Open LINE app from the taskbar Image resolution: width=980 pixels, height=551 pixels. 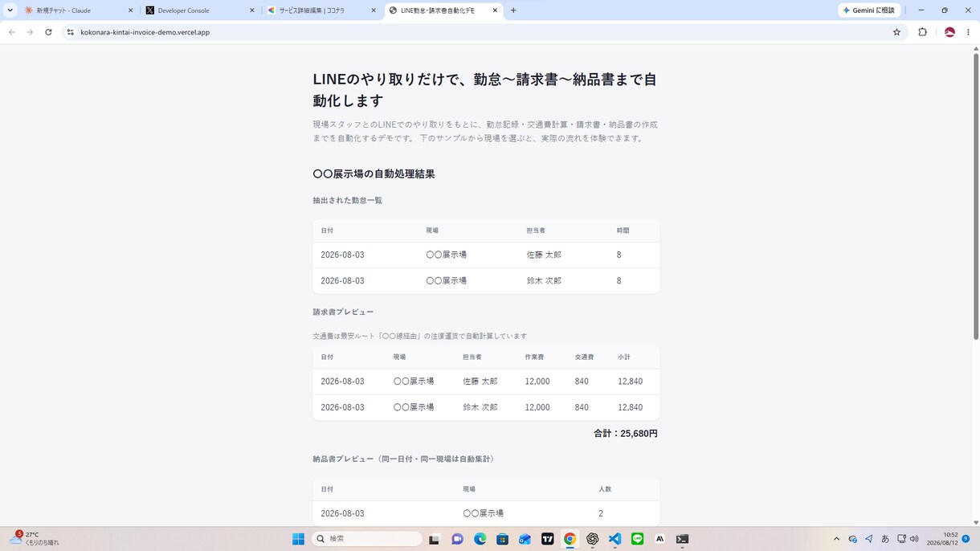637,539
